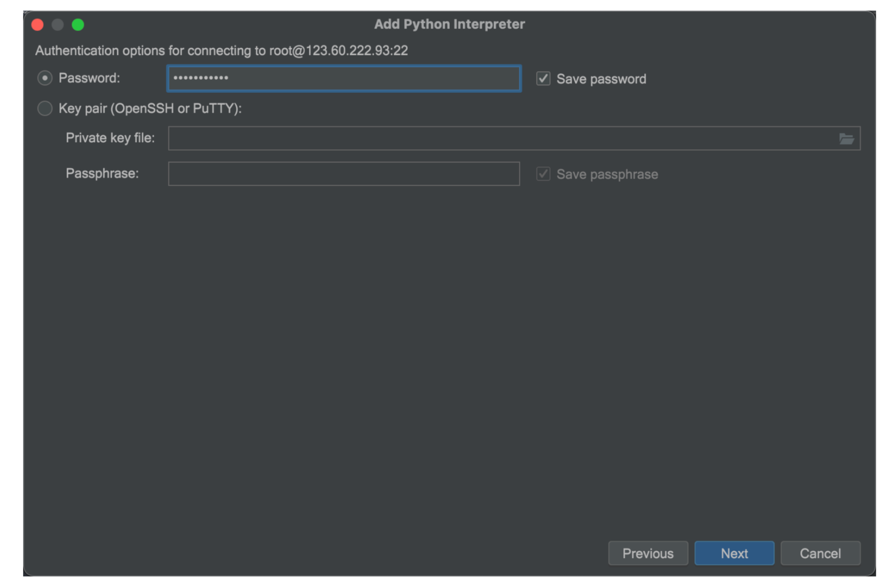Go back with the Previous button

[648, 553]
